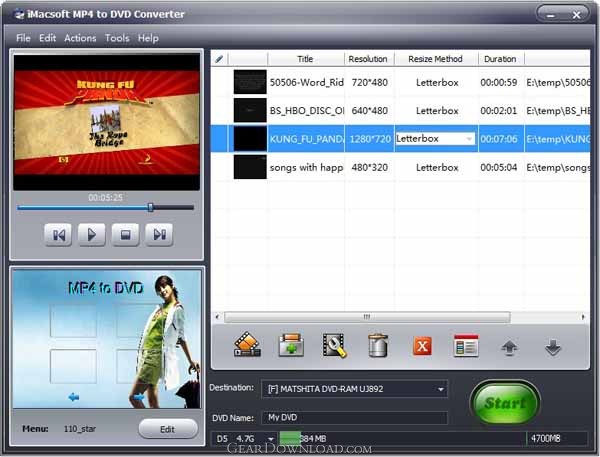Image resolution: width=600 pixels, height=457 pixels.
Task: Sort list by Title column header
Action: click(305, 59)
